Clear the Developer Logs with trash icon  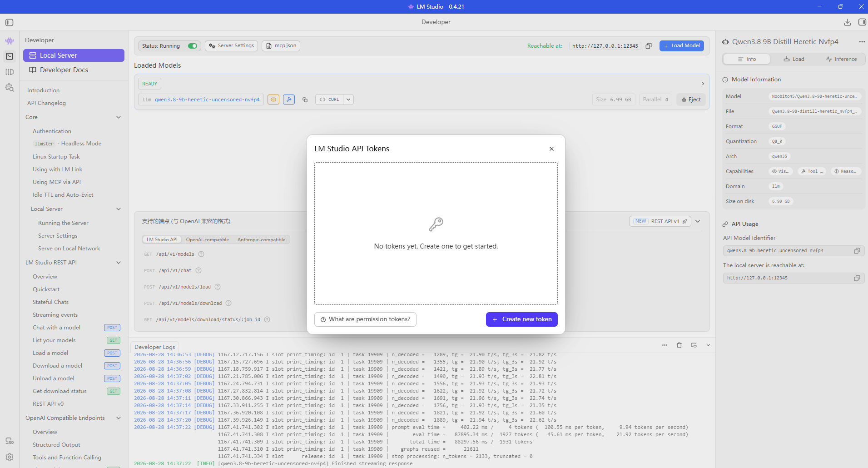(679, 345)
